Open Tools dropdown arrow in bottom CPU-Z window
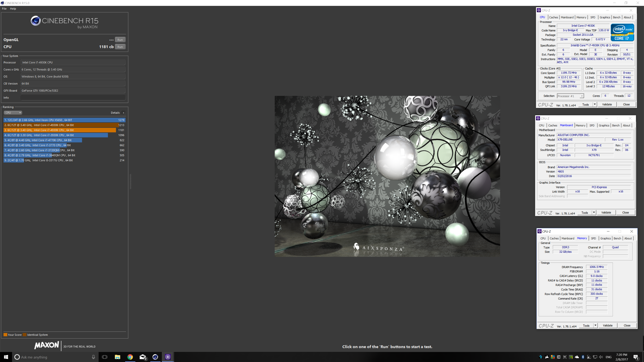This screenshot has width=644, height=362. pyautogui.click(x=595, y=325)
